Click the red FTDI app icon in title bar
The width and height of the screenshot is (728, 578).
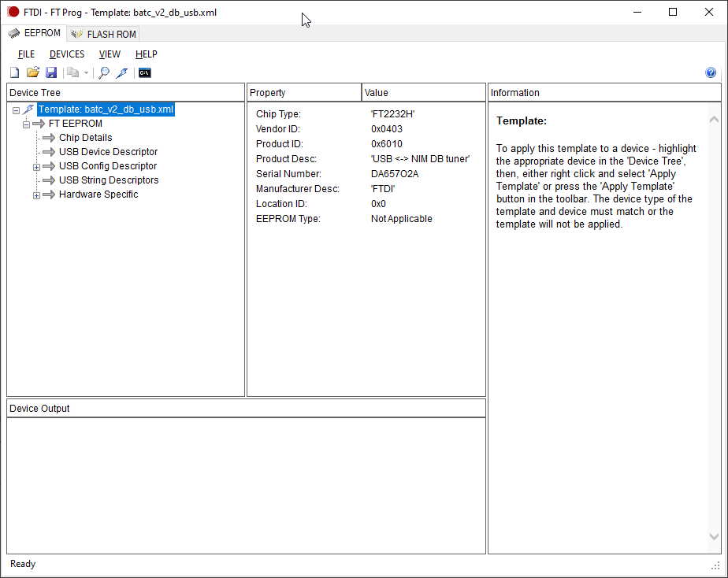pos(13,12)
